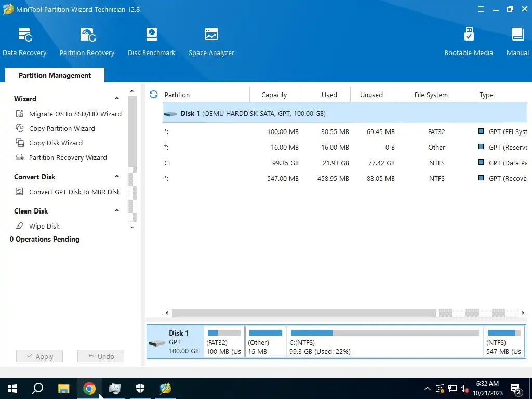Click the Disk 1 drive icon in disk map
This screenshot has height=399, width=532.
(157, 343)
